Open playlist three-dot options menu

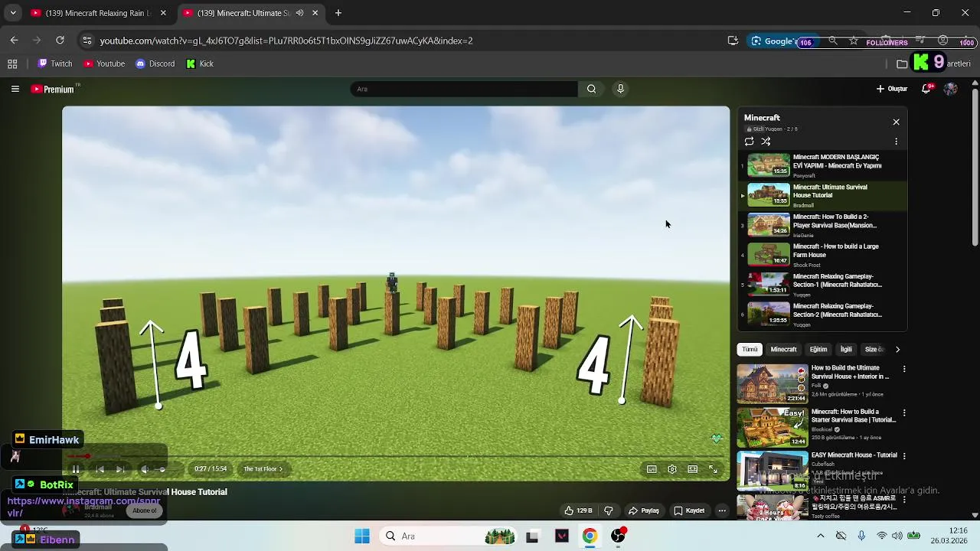tap(896, 142)
